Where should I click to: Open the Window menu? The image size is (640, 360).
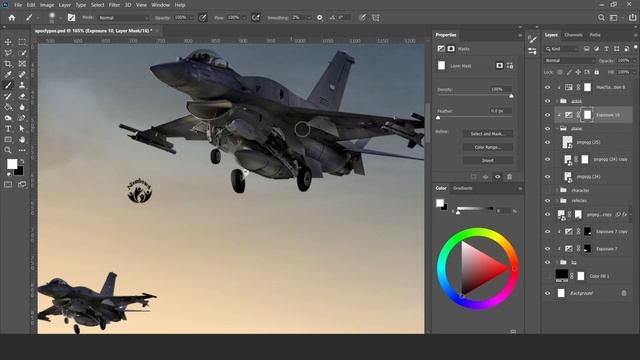pyautogui.click(x=160, y=5)
